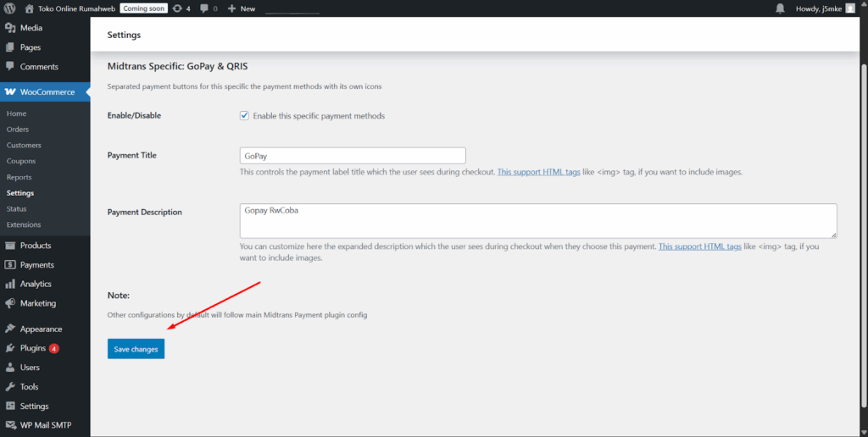
Task: Open the Analytics menu in the sidebar
Action: (36, 284)
